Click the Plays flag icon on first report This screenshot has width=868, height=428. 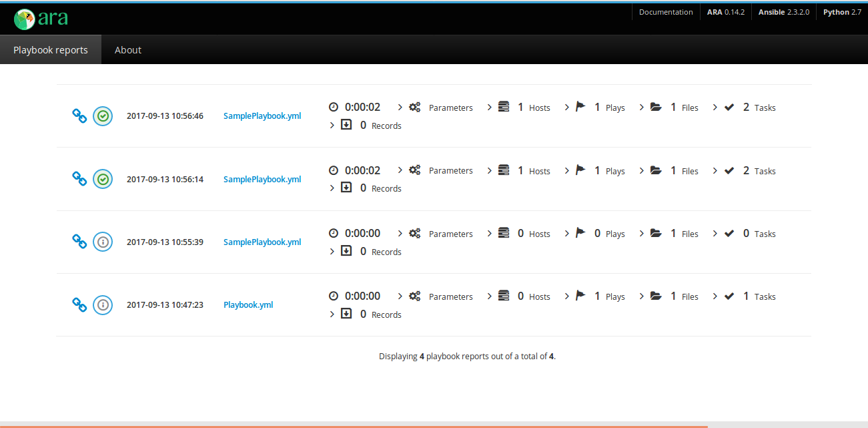pyautogui.click(x=579, y=105)
